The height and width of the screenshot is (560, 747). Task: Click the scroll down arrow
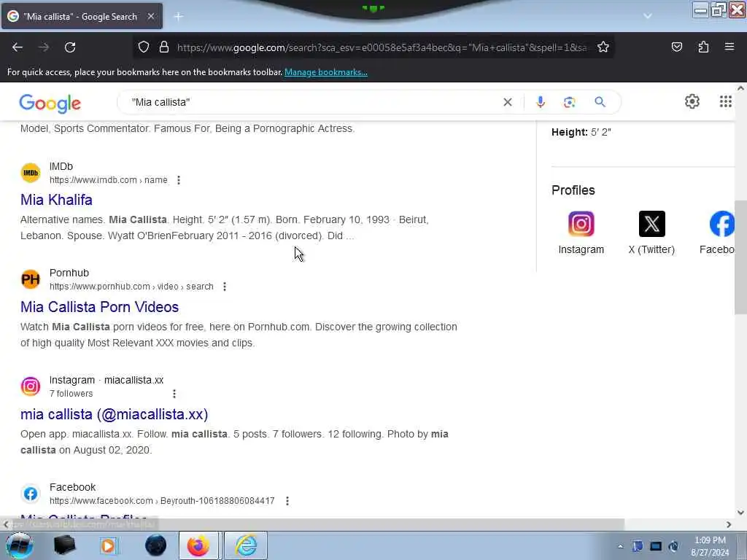pos(740,513)
